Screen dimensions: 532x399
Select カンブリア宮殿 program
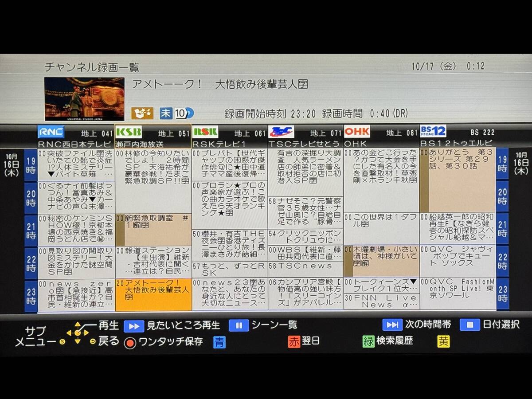(305, 293)
